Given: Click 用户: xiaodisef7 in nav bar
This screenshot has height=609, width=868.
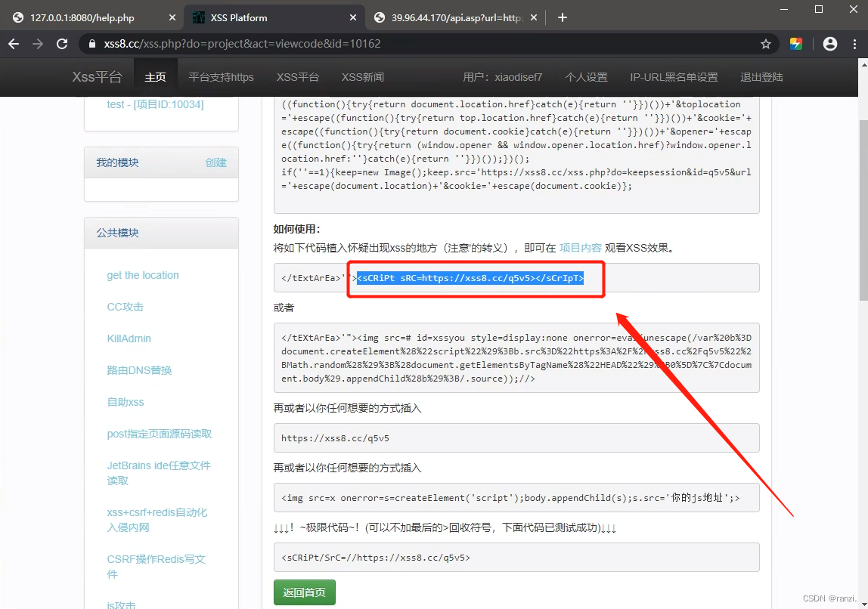Looking at the screenshot, I should coord(502,77).
